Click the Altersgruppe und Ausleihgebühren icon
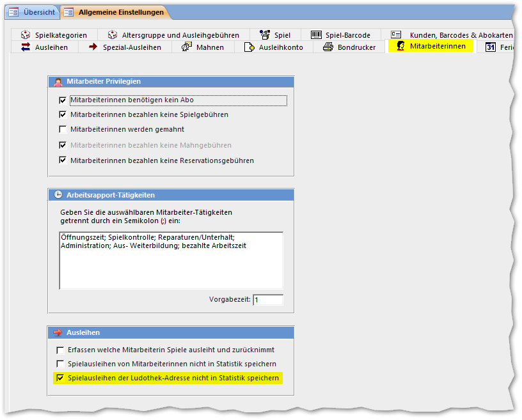The height and width of the screenshot is (420, 522). pos(113,35)
